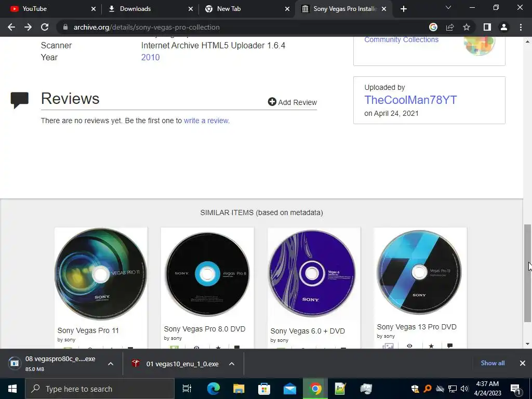
Task: Show all downloads
Action: click(493, 363)
